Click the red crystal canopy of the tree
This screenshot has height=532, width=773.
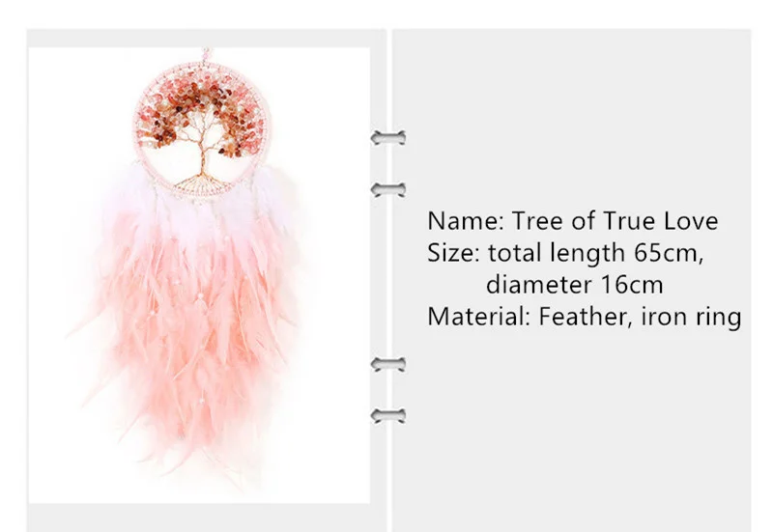(x=201, y=111)
